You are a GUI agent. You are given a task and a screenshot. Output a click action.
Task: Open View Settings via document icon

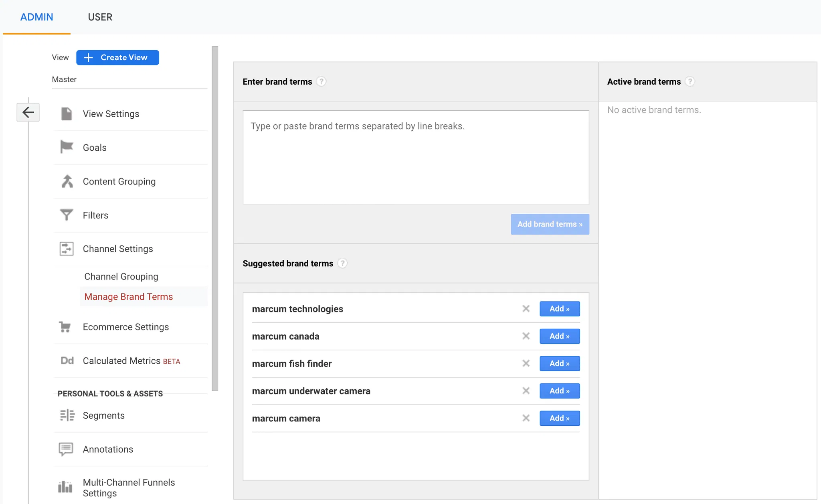click(x=67, y=114)
